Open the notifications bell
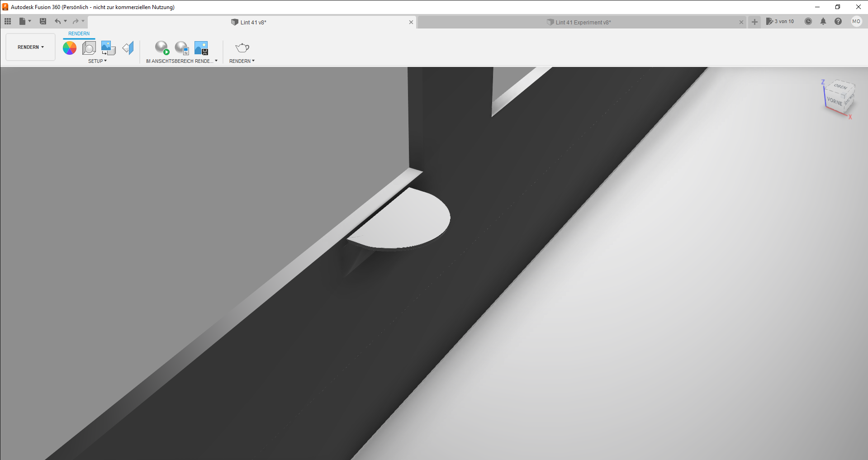The image size is (868, 460). point(823,21)
